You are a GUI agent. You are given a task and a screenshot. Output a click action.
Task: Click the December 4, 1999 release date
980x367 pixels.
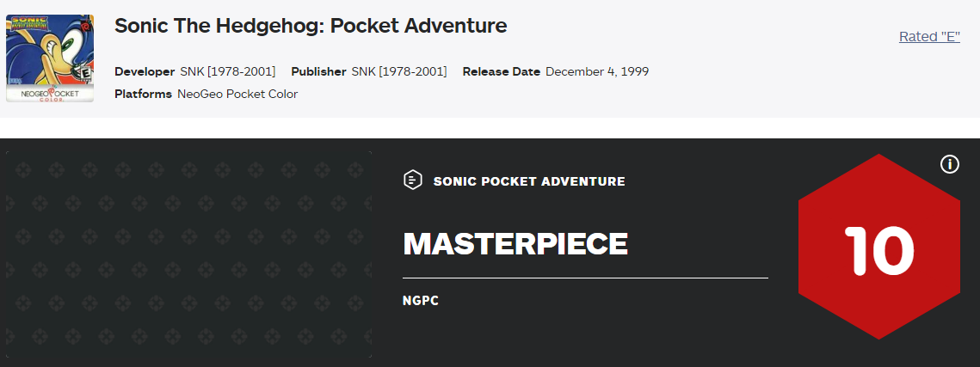[597, 71]
